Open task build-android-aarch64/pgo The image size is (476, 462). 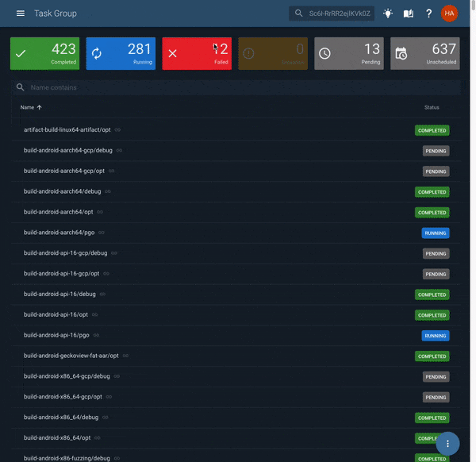click(x=59, y=233)
